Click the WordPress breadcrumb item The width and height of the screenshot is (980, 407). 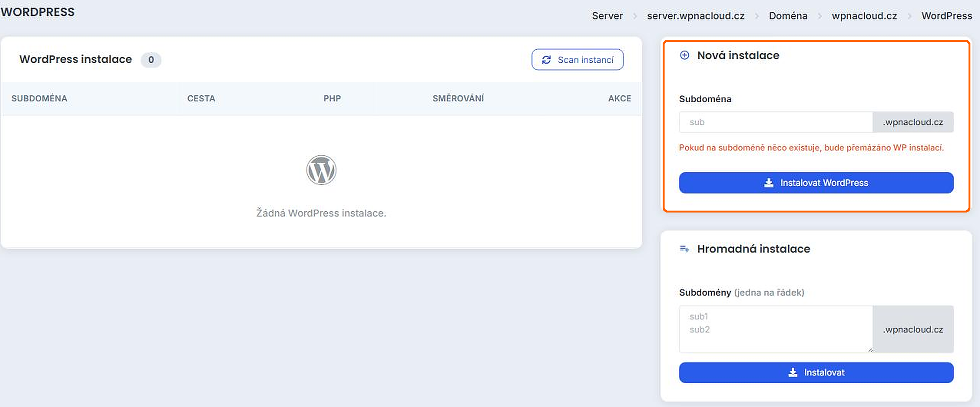click(x=947, y=16)
